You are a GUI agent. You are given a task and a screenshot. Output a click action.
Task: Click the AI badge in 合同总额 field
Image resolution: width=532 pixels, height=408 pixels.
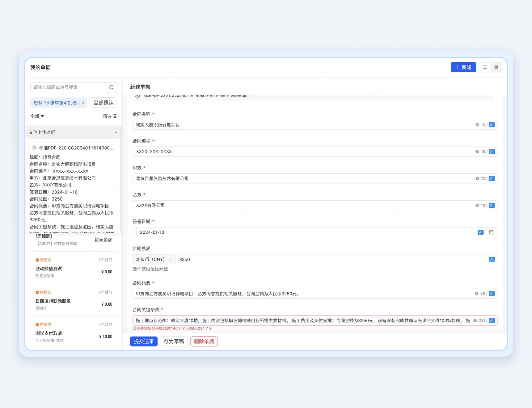[492, 259]
